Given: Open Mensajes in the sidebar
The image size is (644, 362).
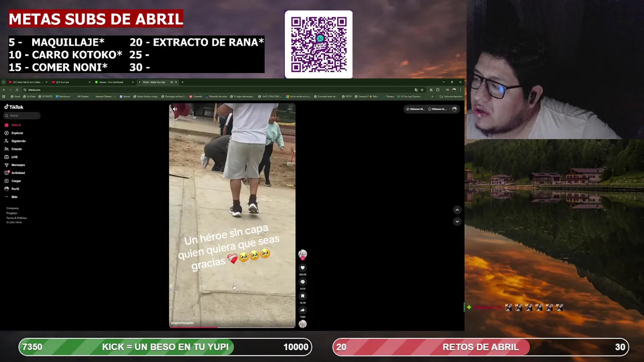Looking at the screenshot, I should (15, 165).
